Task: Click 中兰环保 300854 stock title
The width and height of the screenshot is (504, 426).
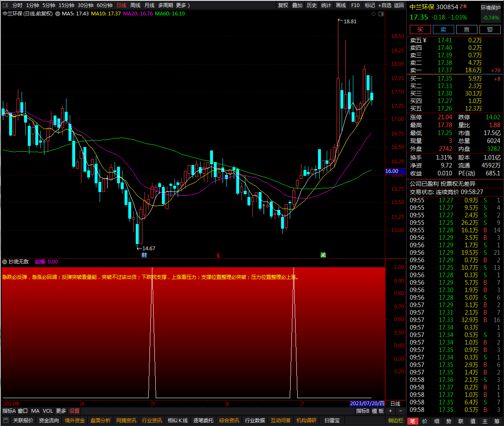Action: point(434,7)
